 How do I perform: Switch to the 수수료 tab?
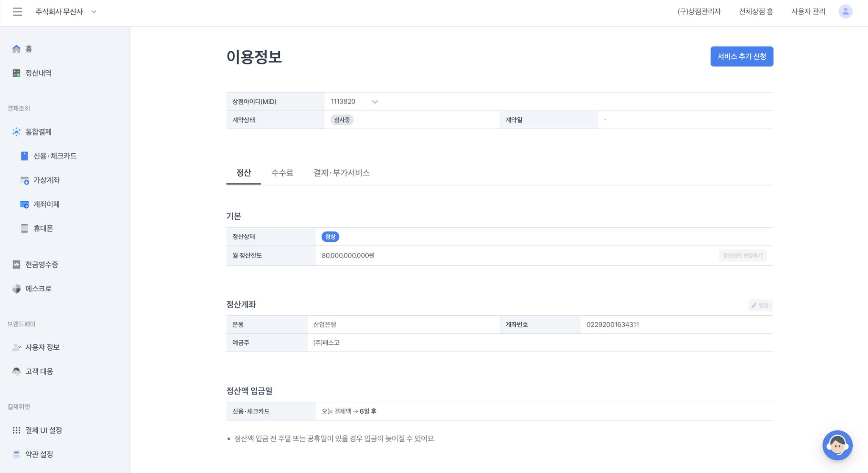[282, 173]
